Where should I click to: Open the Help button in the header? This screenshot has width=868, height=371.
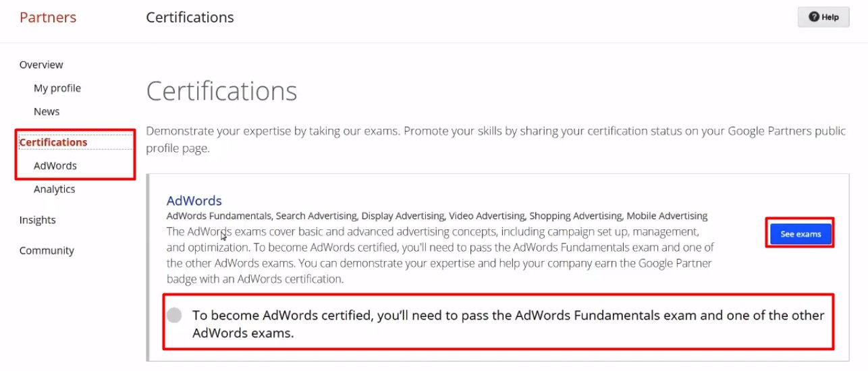pyautogui.click(x=823, y=17)
